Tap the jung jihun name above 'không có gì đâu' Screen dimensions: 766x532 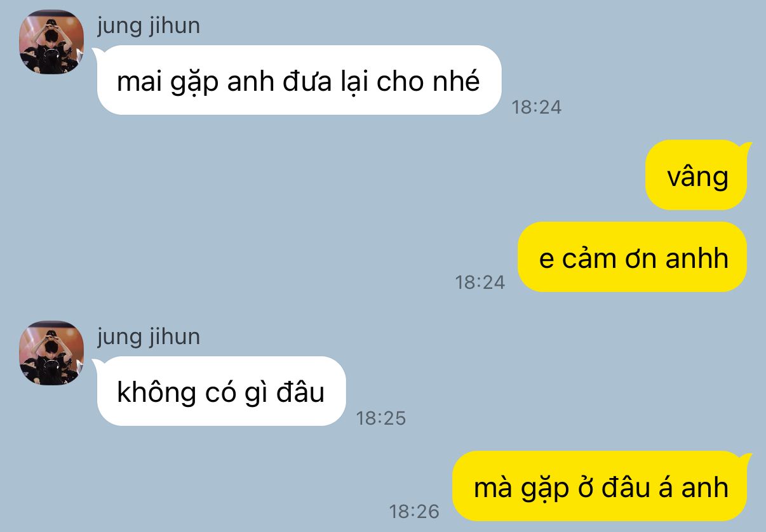149,337
